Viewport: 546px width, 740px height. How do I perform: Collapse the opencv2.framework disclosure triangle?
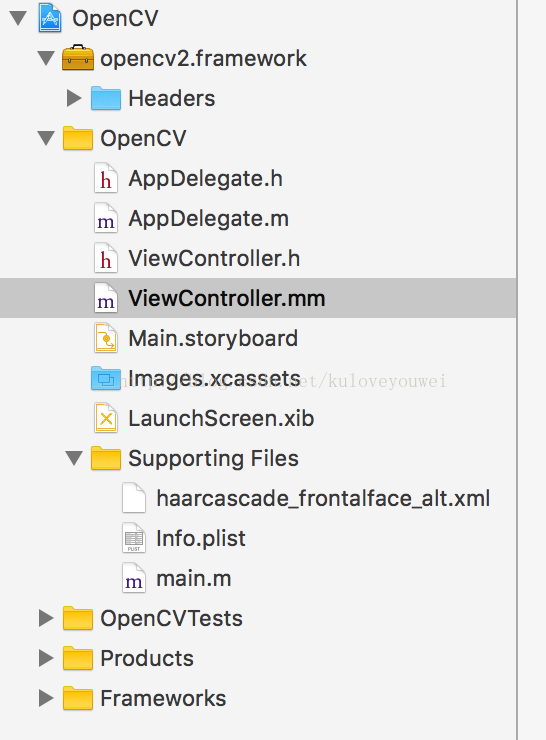[x=46, y=59]
